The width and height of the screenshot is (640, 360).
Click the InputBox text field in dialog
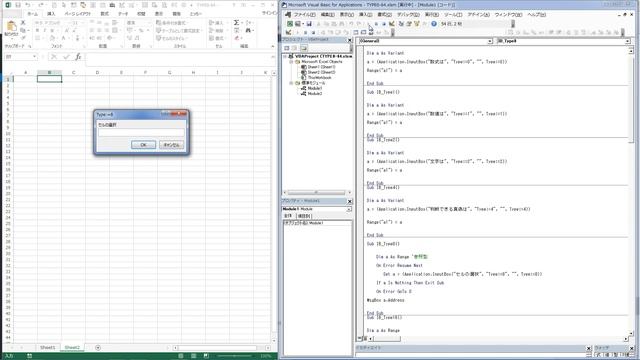pos(141,133)
